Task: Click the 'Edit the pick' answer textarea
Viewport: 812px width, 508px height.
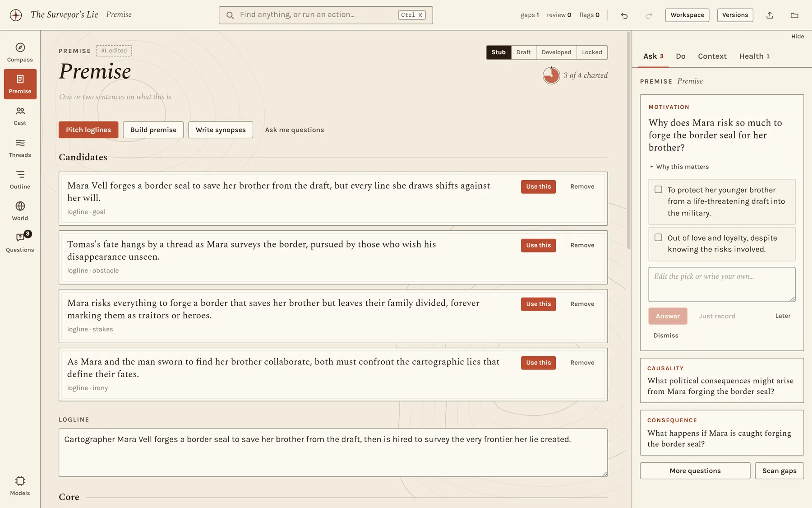Action: [722, 284]
